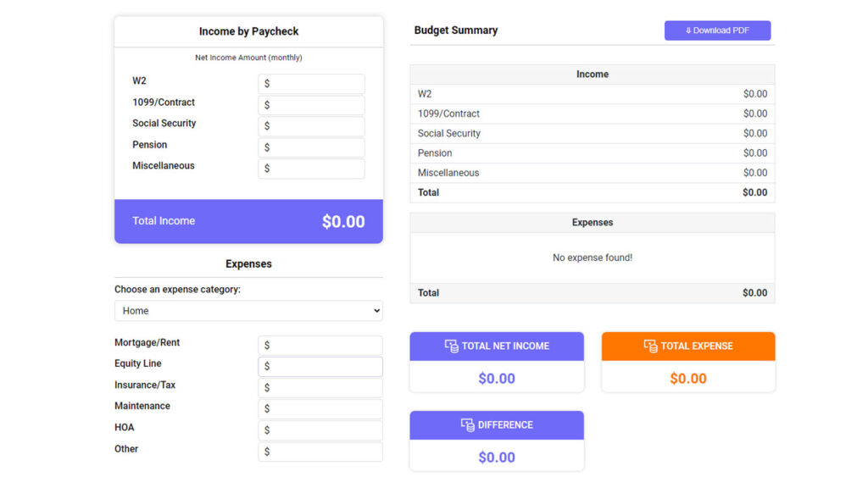Click the Expenses heading above the category selector
The height and width of the screenshot is (488, 868).
click(248, 264)
